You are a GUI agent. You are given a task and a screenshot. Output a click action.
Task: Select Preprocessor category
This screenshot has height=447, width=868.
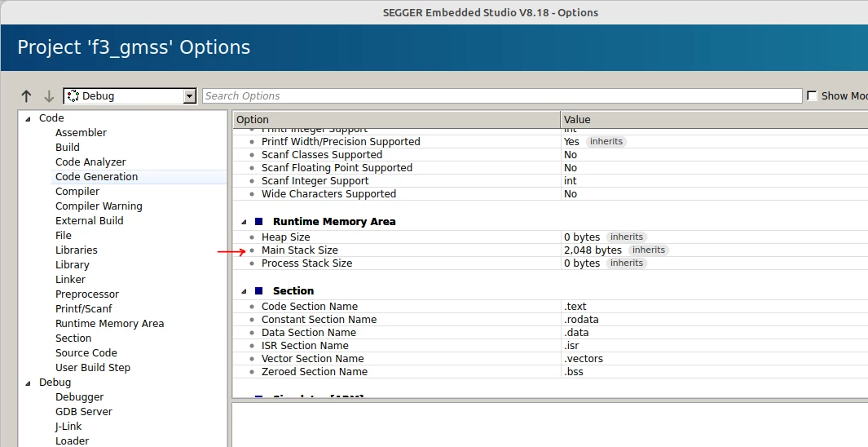tap(87, 294)
